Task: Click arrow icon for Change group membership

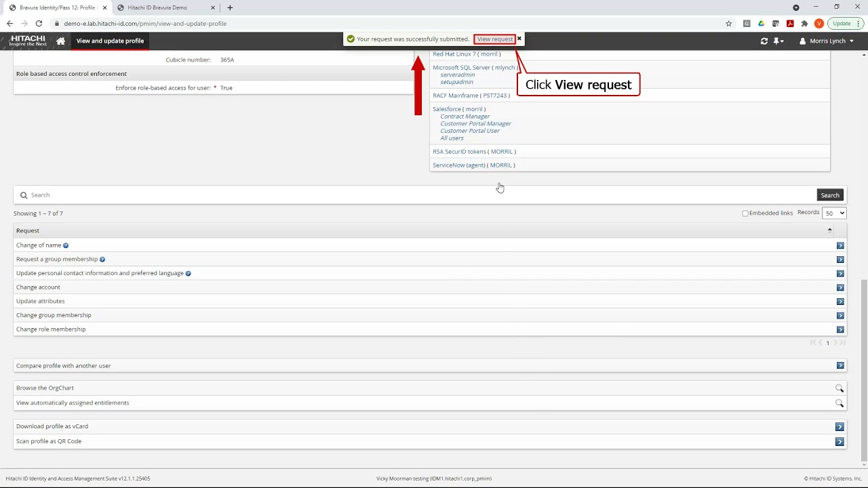Action: click(x=840, y=315)
